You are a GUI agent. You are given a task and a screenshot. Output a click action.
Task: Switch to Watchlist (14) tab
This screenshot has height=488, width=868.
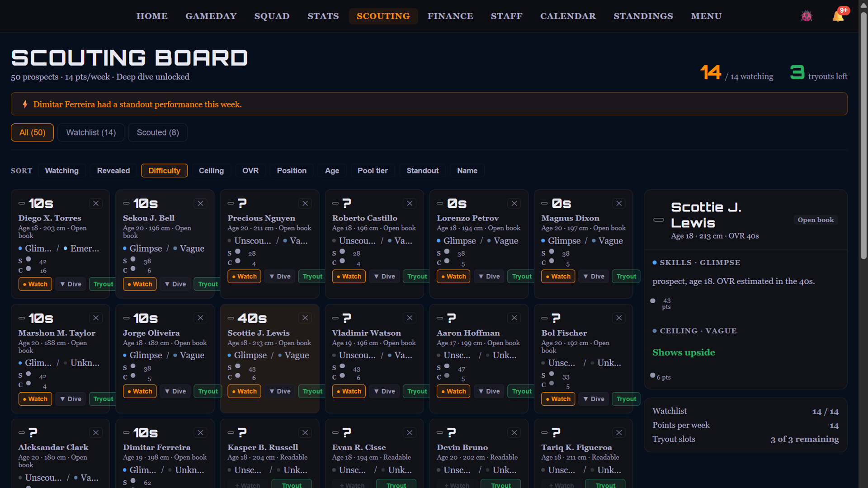[x=91, y=132]
